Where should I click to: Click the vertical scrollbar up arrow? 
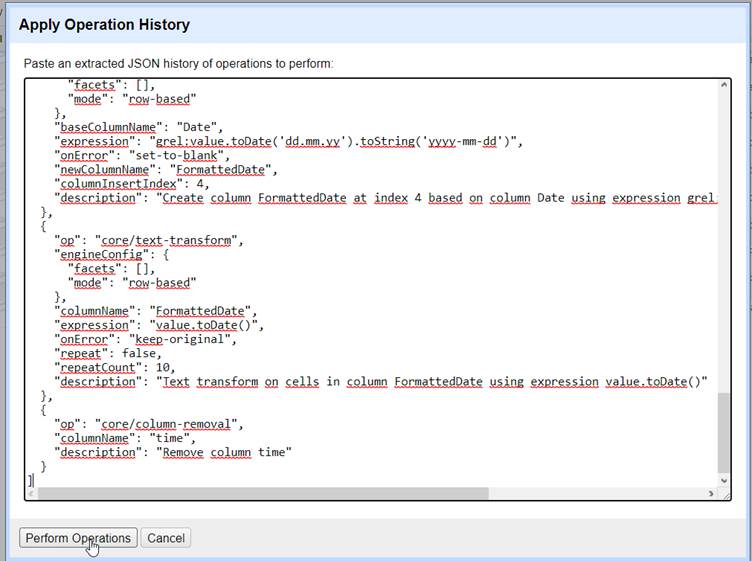coord(724,87)
